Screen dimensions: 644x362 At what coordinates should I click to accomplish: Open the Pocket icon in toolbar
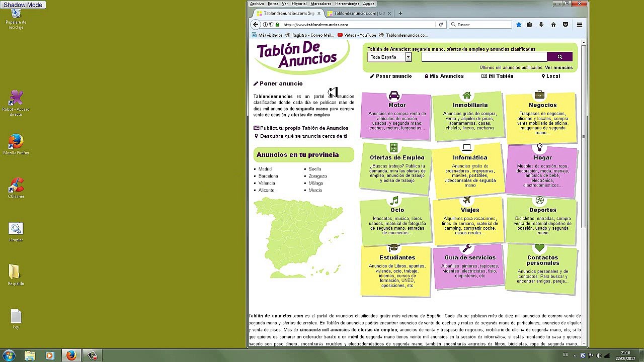click(566, 24)
